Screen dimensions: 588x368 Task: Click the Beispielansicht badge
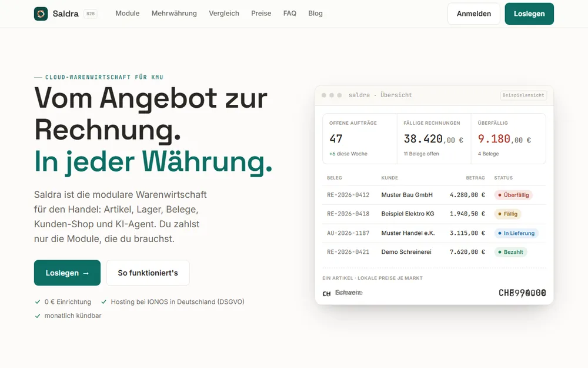[523, 95]
